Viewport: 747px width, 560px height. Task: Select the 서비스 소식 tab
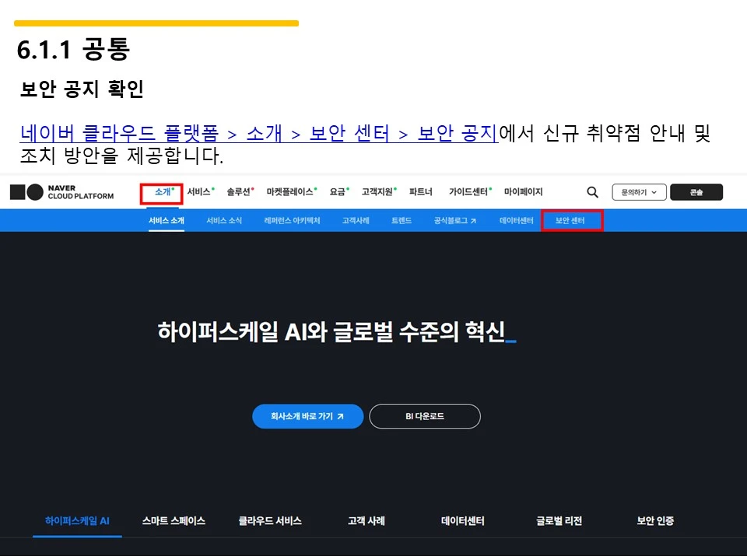click(x=225, y=220)
